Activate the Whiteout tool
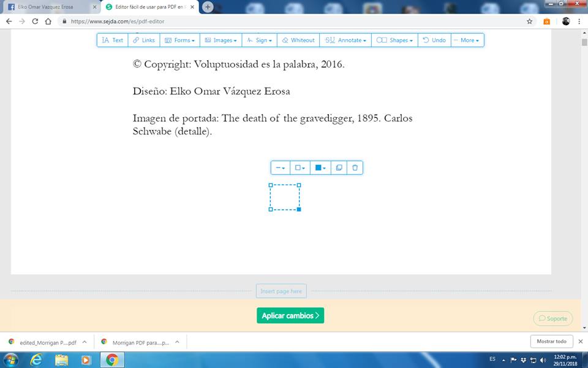The height and width of the screenshot is (368, 588). coord(298,40)
